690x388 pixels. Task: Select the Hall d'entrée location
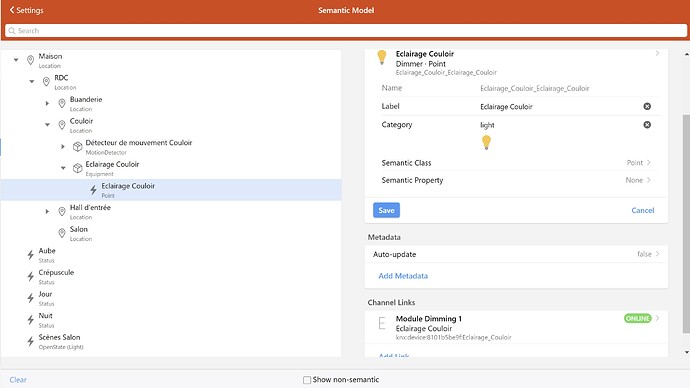coord(171,212)
